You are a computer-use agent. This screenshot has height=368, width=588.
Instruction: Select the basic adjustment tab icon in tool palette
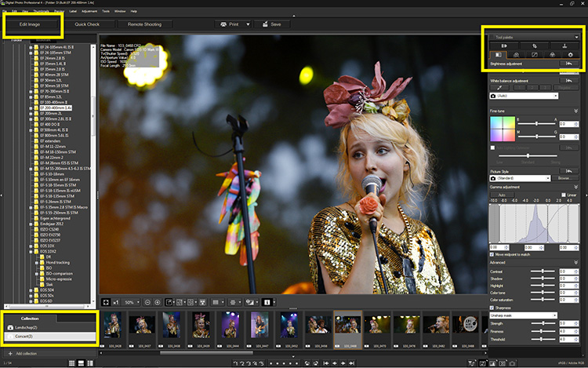pos(498,54)
